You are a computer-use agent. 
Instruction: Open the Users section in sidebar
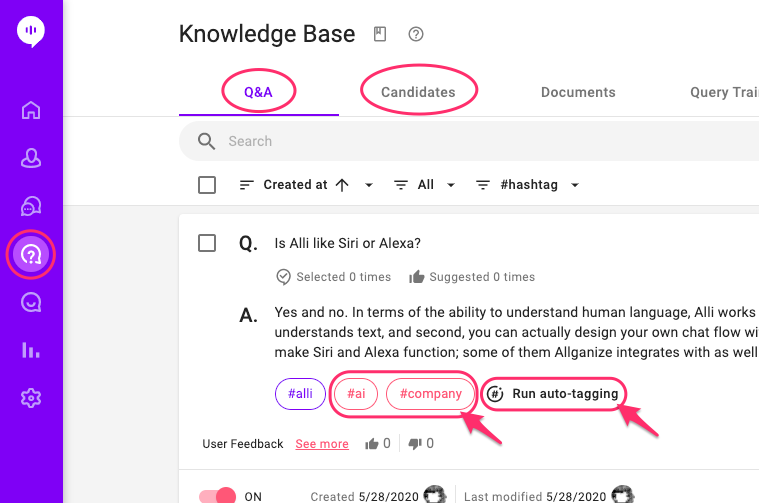(31, 158)
